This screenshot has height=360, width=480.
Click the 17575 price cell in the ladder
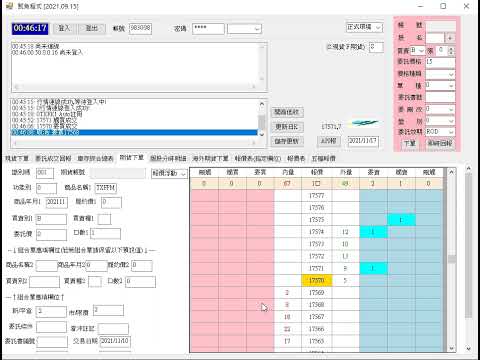coord(317,220)
